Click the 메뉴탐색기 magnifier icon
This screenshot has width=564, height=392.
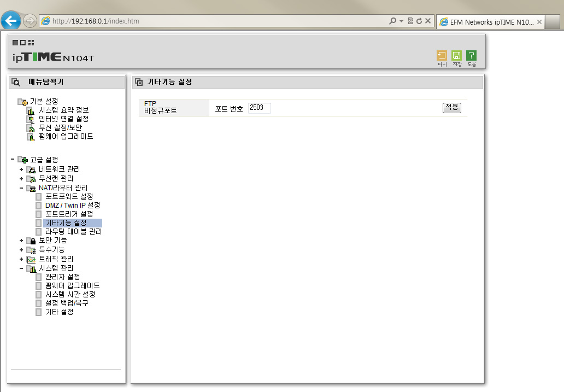point(16,83)
